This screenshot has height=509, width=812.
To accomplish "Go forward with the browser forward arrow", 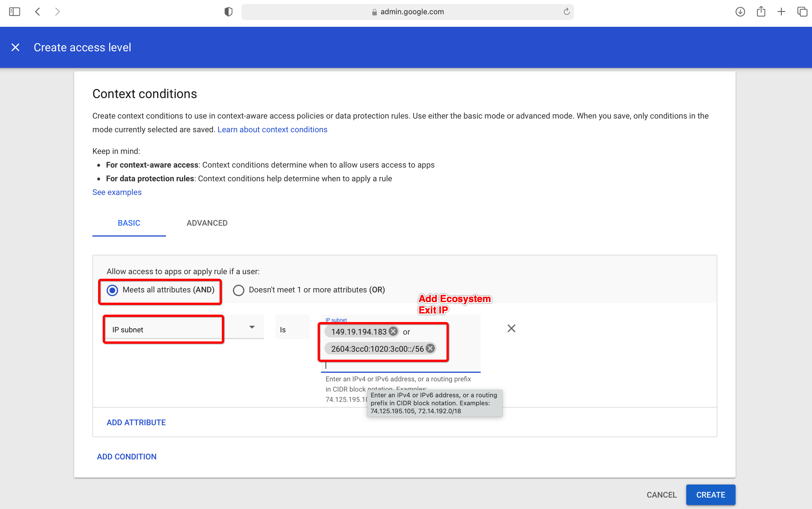I will (58, 12).
